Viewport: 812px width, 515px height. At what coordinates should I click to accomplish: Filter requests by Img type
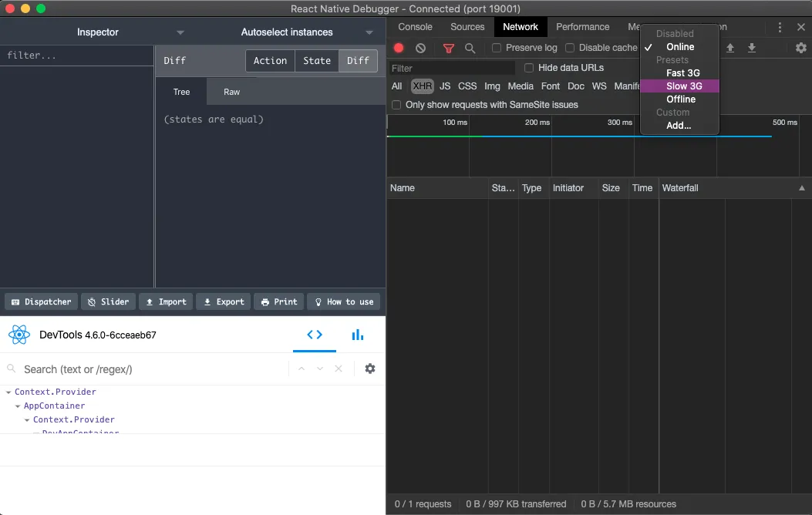pyautogui.click(x=492, y=86)
